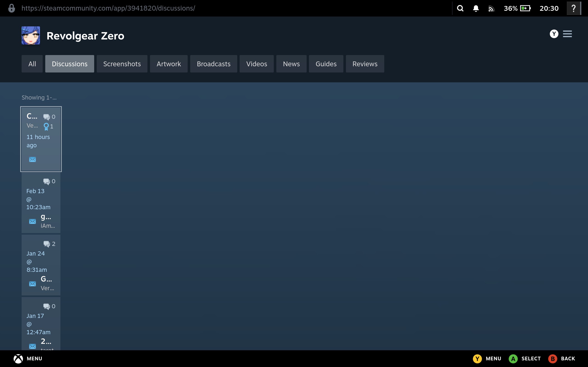Click the search magnifier icon
The height and width of the screenshot is (367, 588).
click(460, 8)
